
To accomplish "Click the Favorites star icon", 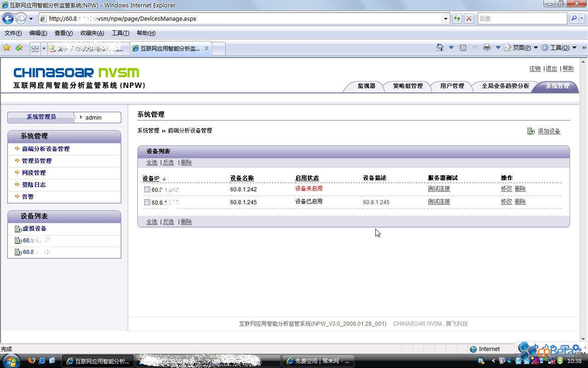I will click(x=7, y=48).
